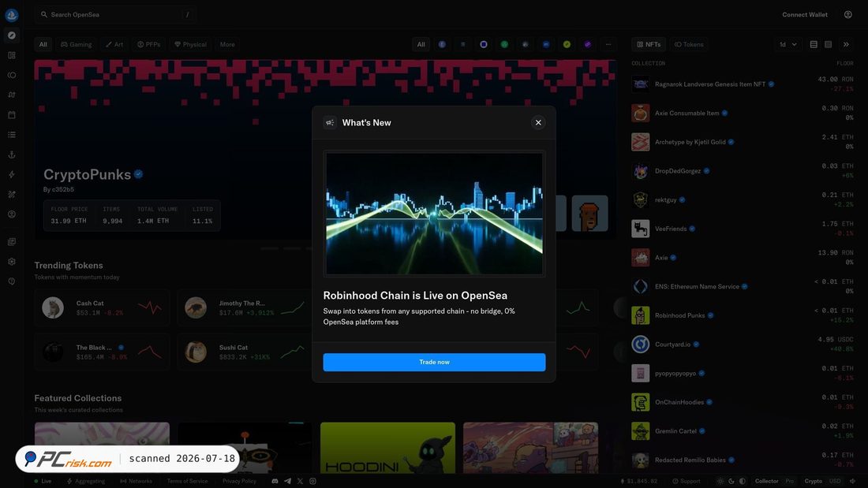This screenshot has width=868, height=488.
Task: Filter by the Base chain icon
Action: click(484, 45)
